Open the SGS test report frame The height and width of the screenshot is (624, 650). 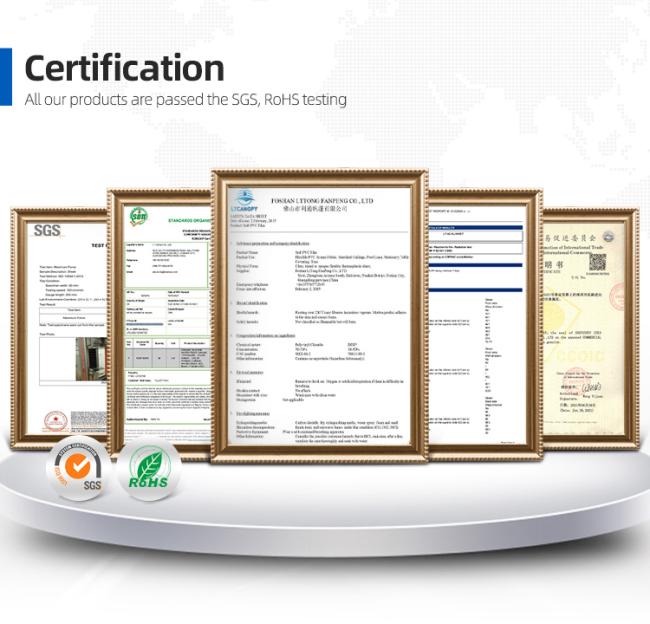tap(59, 329)
